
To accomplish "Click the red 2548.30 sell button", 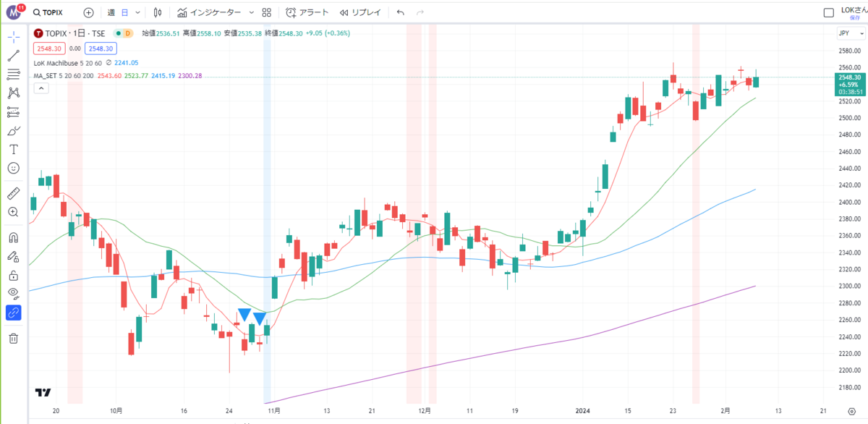I will (50, 48).
